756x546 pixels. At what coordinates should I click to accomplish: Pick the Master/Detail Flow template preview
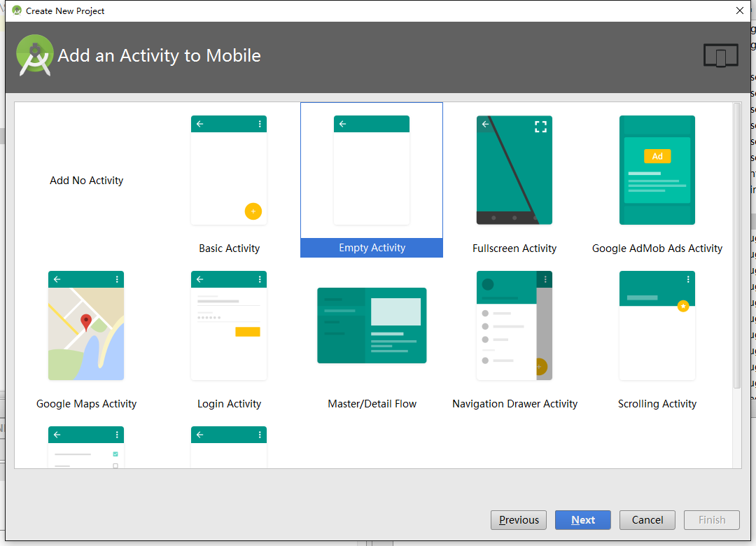click(x=371, y=325)
